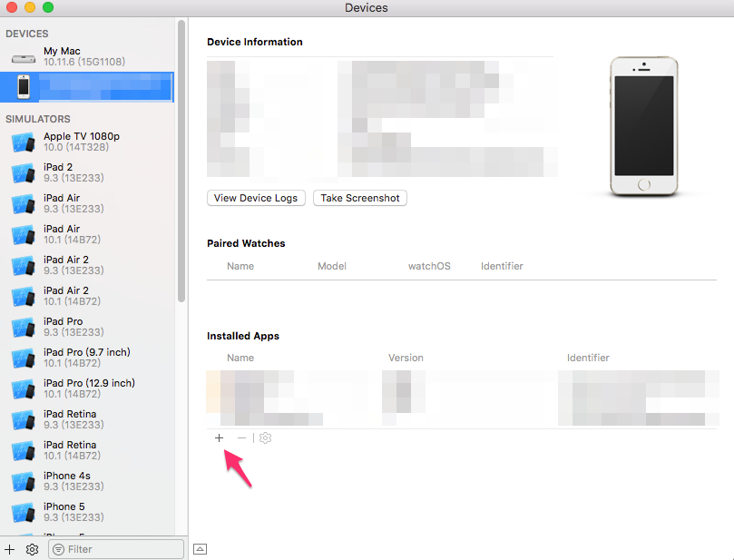The height and width of the screenshot is (560, 734).
Task: Click the + icon to add a new simulator
Action: coord(10,549)
